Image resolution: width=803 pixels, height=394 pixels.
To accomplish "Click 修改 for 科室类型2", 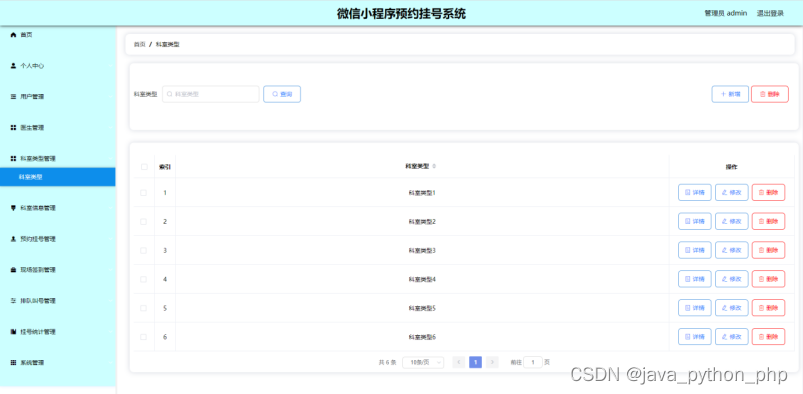I will (731, 221).
